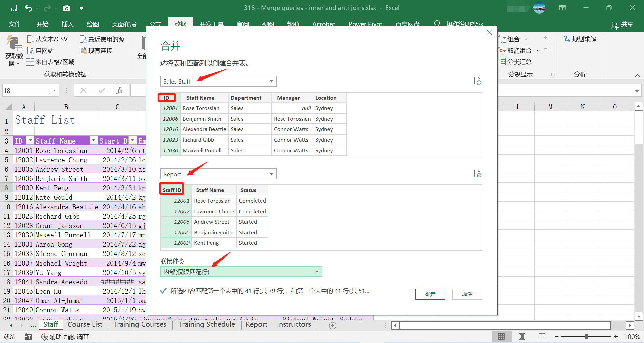Screen dimensions: 644x343
Task: Toggle Page Break preview in status bar
Action: (541, 336)
